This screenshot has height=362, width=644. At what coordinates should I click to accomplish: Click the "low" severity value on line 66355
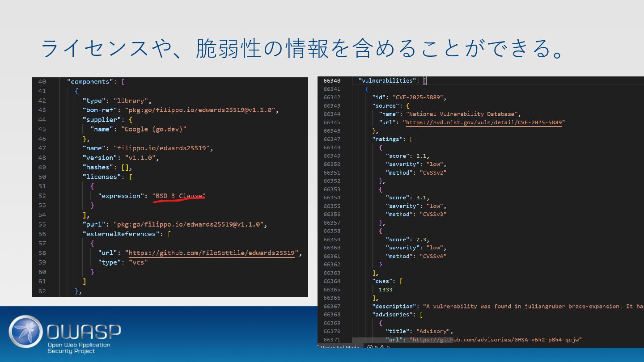pyautogui.click(x=435, y=206)
